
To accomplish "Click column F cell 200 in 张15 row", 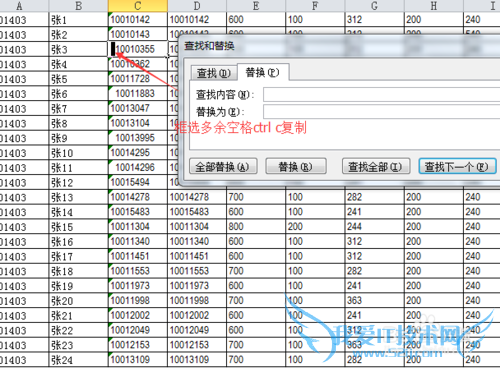I will pyautogui.click(x=315, y=227).
